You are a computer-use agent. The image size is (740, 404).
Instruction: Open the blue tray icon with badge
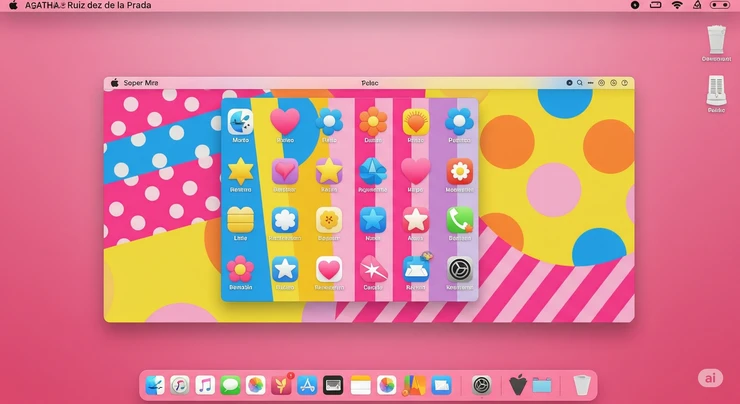(416, 269)
